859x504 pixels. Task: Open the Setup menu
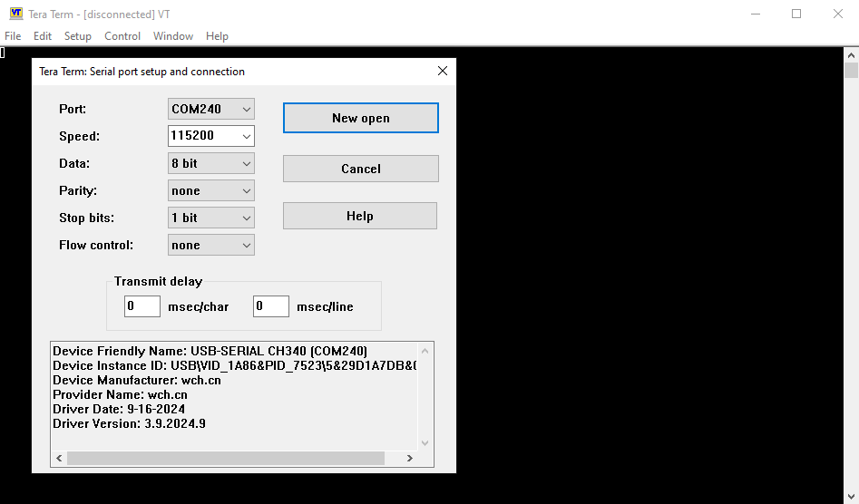click(x=77, y=36)
